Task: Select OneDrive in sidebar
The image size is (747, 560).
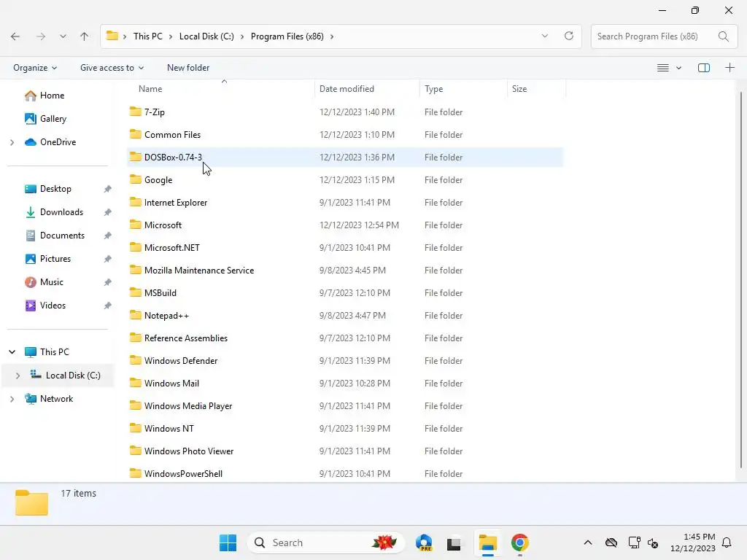Action: coord(50,142)
